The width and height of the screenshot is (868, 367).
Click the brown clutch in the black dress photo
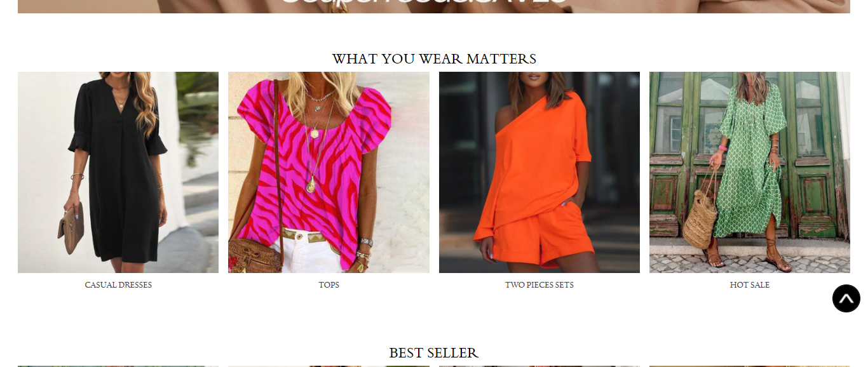tap(71, 229)
